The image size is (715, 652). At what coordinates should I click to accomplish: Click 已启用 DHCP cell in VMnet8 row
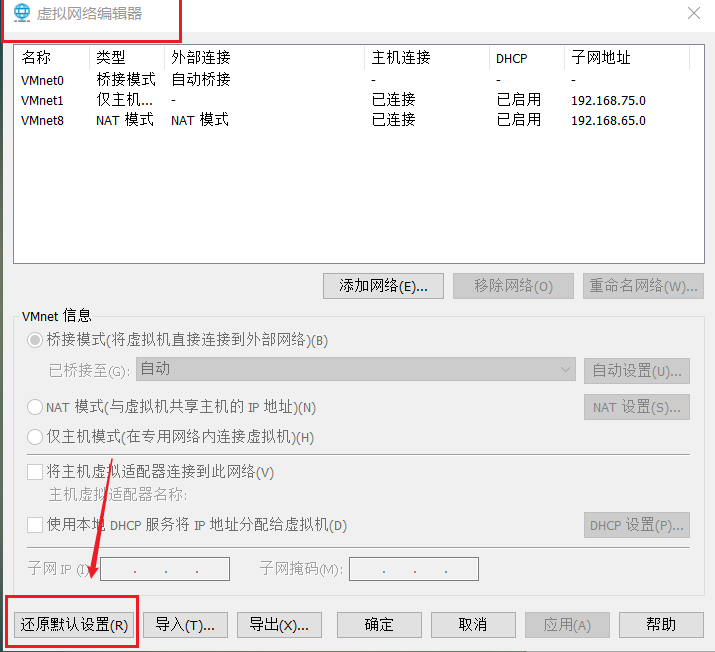(518, 120)
